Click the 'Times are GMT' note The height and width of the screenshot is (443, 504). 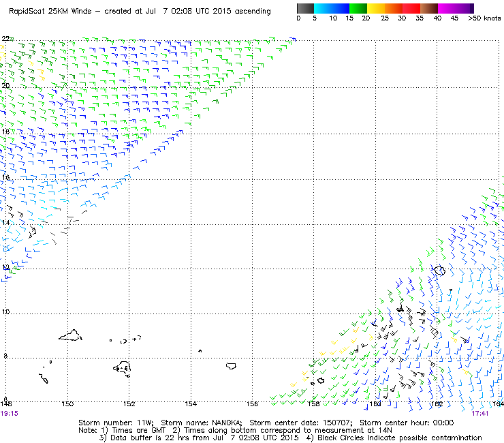pos(138,430)
